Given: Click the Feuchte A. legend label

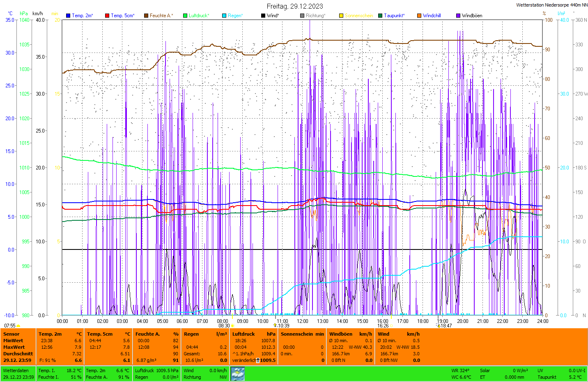Looking at the screenshot, I should [x=161, y=16].
